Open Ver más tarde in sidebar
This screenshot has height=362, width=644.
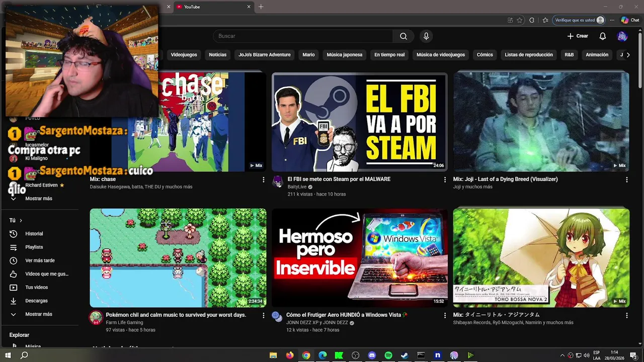[39, 260]
